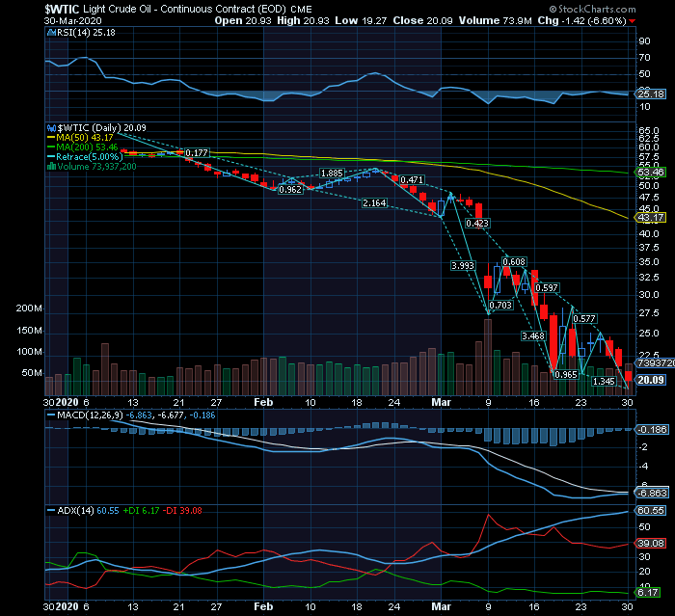
Task: Click the 0.423 retracement label
Action: click(477, 223)
